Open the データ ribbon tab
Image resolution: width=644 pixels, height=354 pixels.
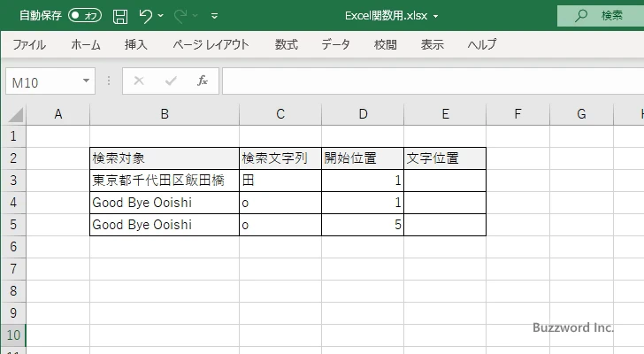point(335,44)
